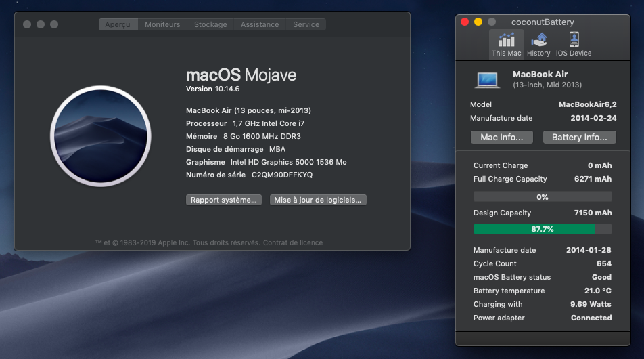Viewport: 644px width, 359px height.
Task: Click the macOS Mojave desert logo
Action: click(x=99, y=135)
